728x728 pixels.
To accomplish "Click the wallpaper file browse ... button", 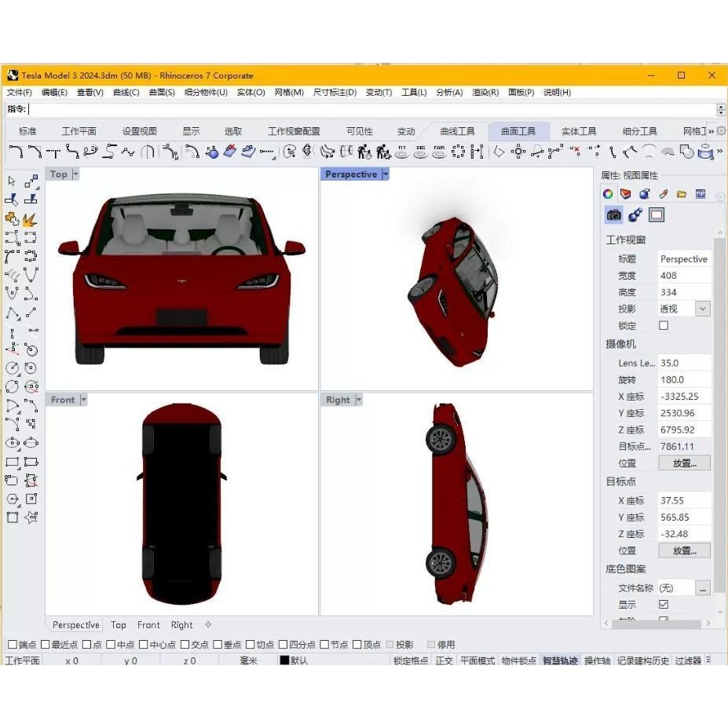I will coord(703,588).
